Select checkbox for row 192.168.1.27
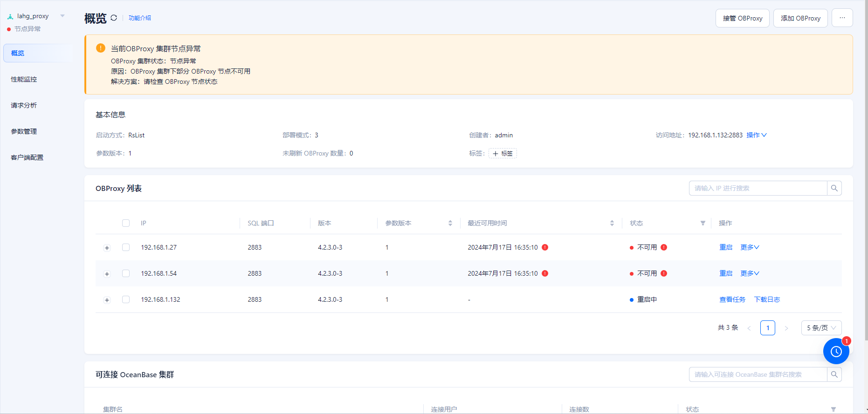 pyautogui.click(x=126, y=247)
